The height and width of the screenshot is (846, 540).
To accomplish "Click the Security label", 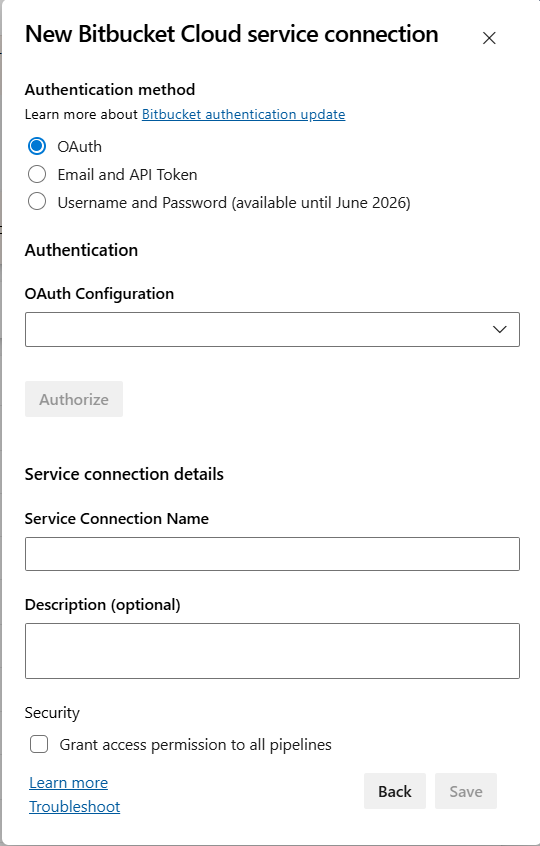I will tap(52, 713).
